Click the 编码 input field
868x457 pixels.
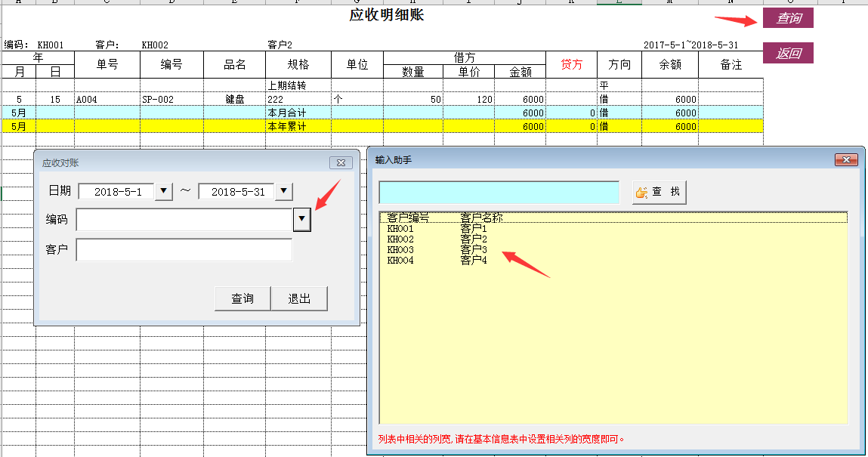tap(184, 220)
